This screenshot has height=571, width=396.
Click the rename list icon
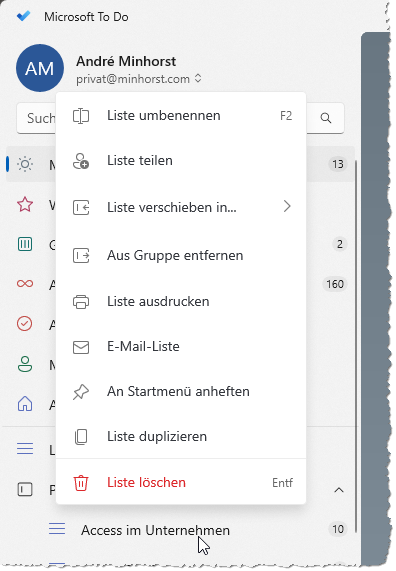[x=81, y=116]
